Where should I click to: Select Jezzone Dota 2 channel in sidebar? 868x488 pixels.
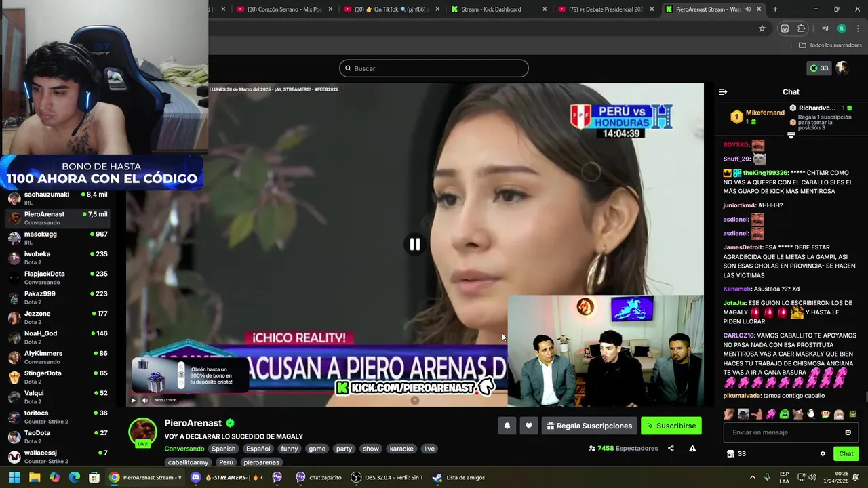58,317
